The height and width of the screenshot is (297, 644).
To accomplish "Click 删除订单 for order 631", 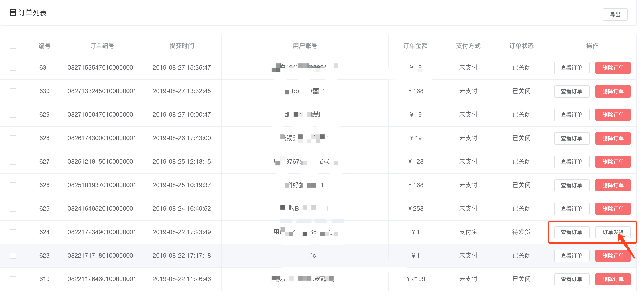I will tap(613, 68).
